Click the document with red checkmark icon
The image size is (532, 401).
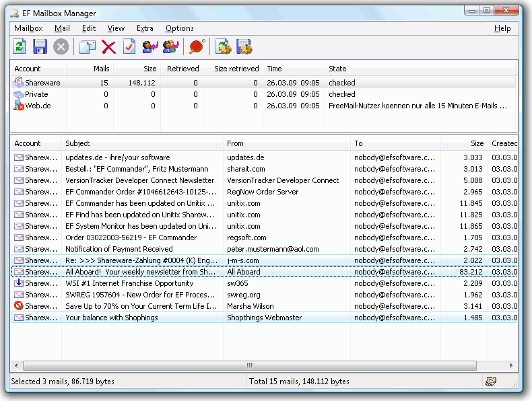[129, 46]
